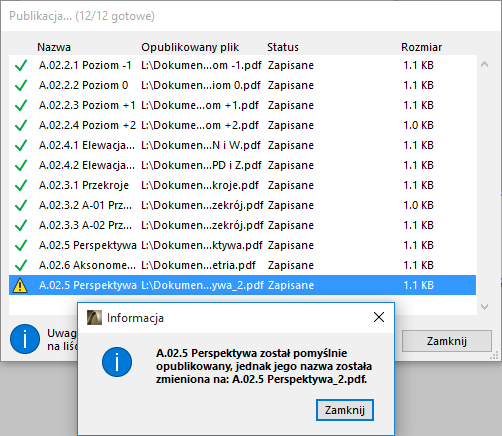
Task: Click Zapisane status in Poziom -1 row
Action: pyautogui.click(x=291, y=65)
